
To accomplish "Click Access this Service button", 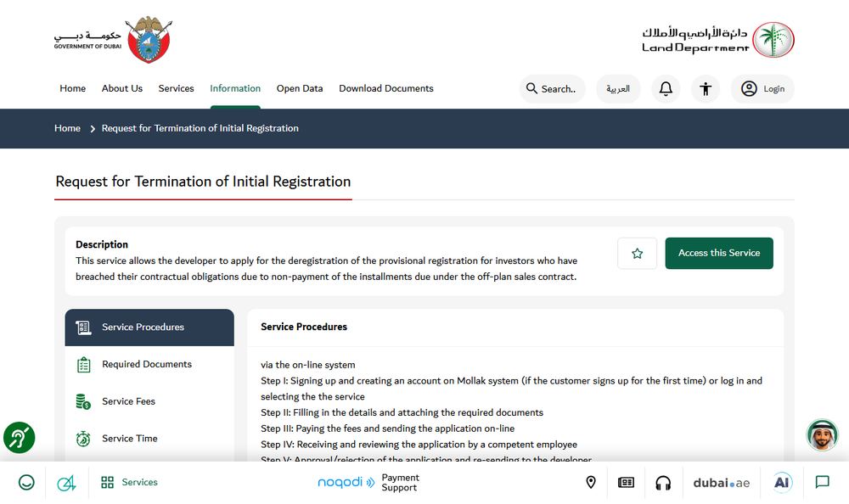I will click(719, 254).
